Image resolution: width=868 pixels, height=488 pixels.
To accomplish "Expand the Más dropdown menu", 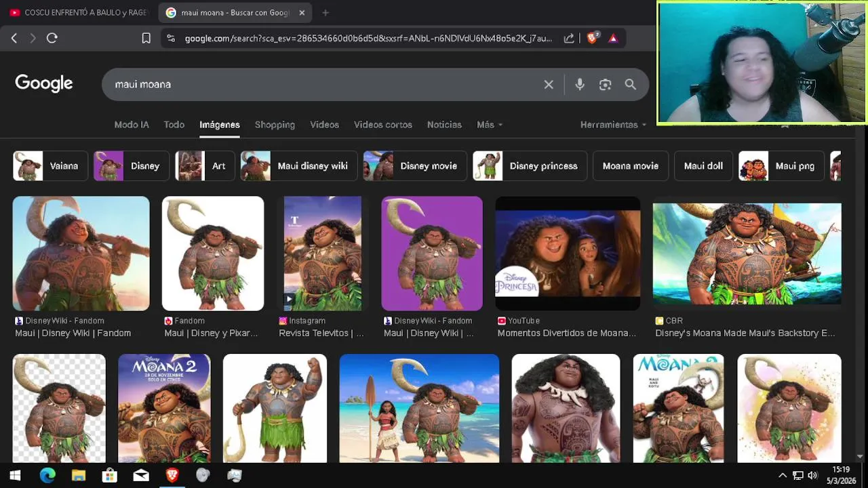I will pyautogui.click(x=490, y=125).
